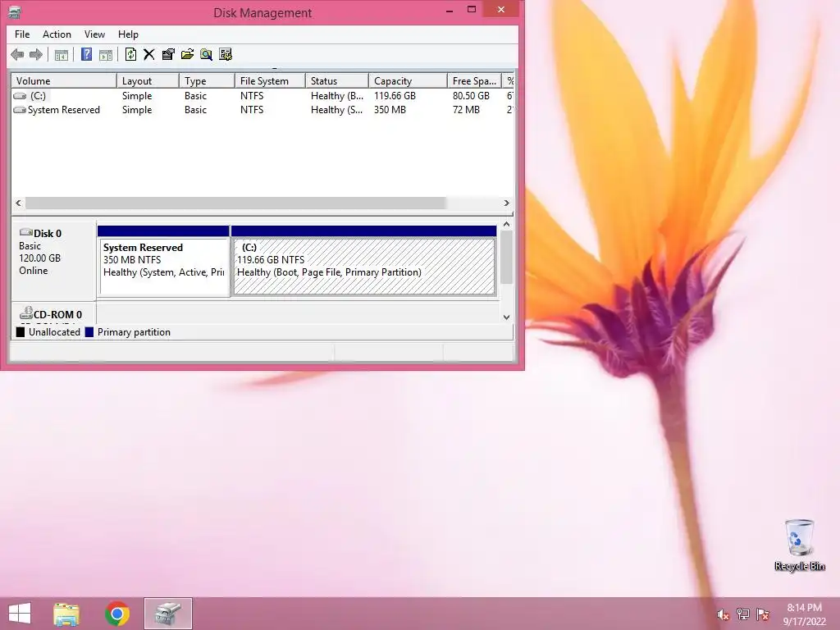
Task: Click the Forward arrow toolbar icon
Action: click(x=36, y=54)
